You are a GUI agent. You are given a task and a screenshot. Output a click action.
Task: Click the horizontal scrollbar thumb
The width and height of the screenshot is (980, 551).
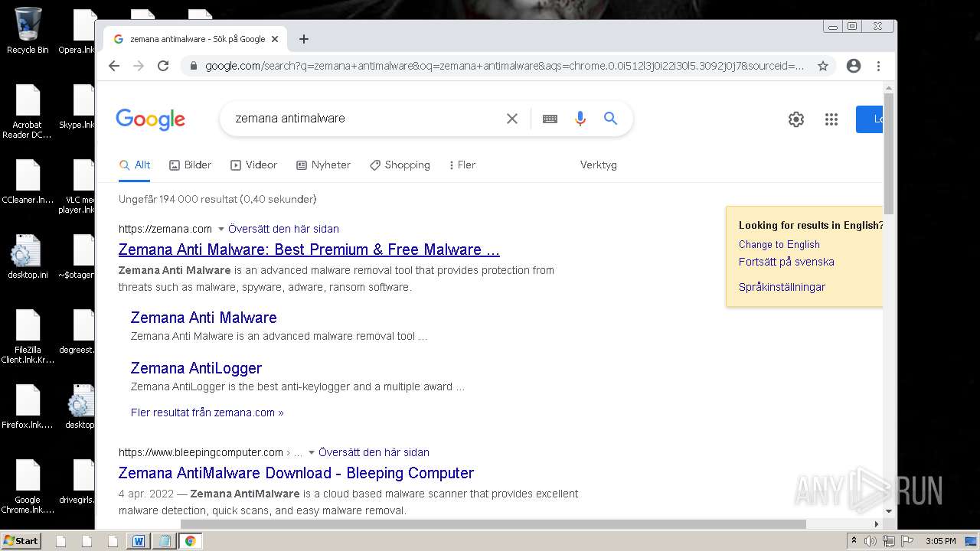click(493, 524)
